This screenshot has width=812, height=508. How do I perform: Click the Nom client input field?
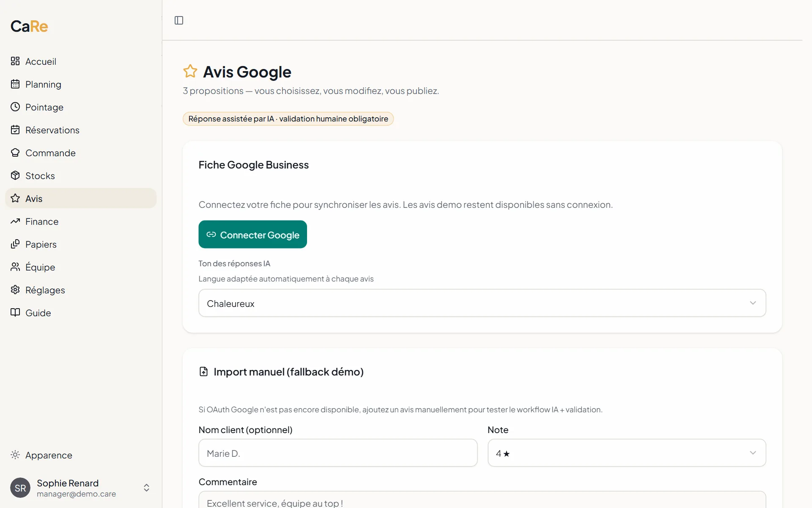pos(338,453)
